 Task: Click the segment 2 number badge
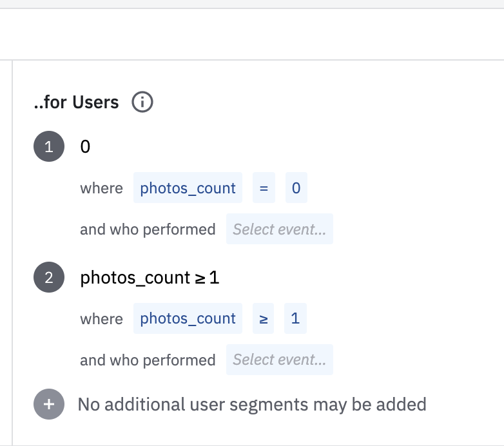coord(49,278)
